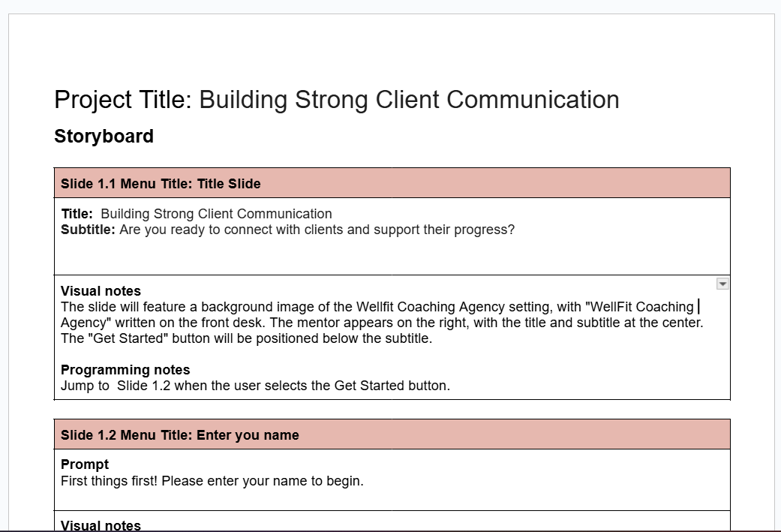The width and height of the screenshot is (781, 532).
Task: Click the Slide 1.2 Menu Title header row
Action: pyautogui.click(x=392, y=435)
